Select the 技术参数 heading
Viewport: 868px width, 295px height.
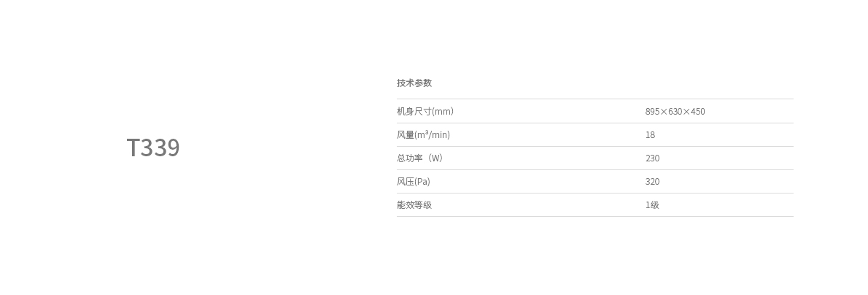414,83
